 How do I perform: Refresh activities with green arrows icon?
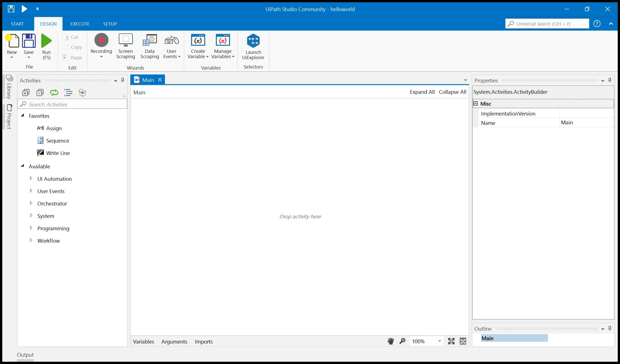pyautogui.click(x=54, y=93)
